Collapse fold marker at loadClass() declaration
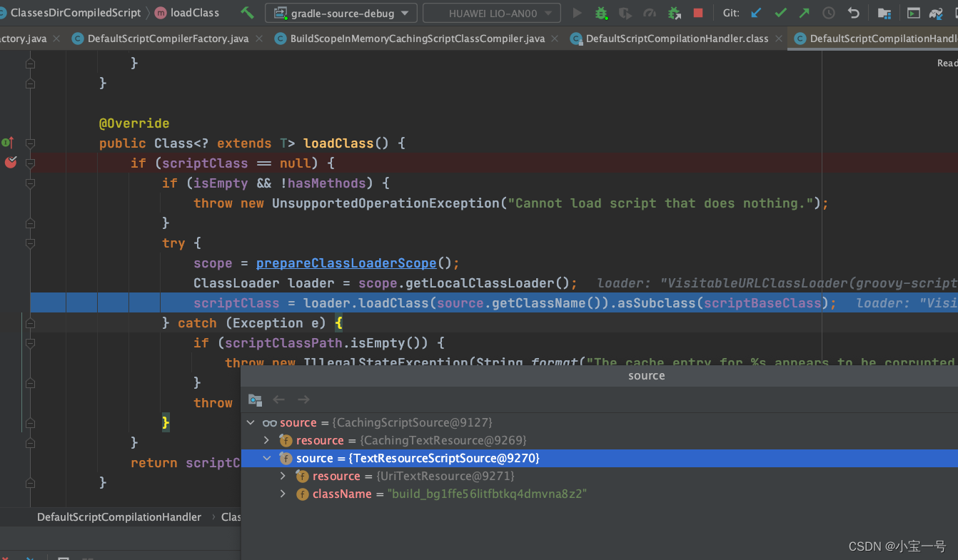The width and height of the screenshot is (958, 560). (x=30, y=143)
